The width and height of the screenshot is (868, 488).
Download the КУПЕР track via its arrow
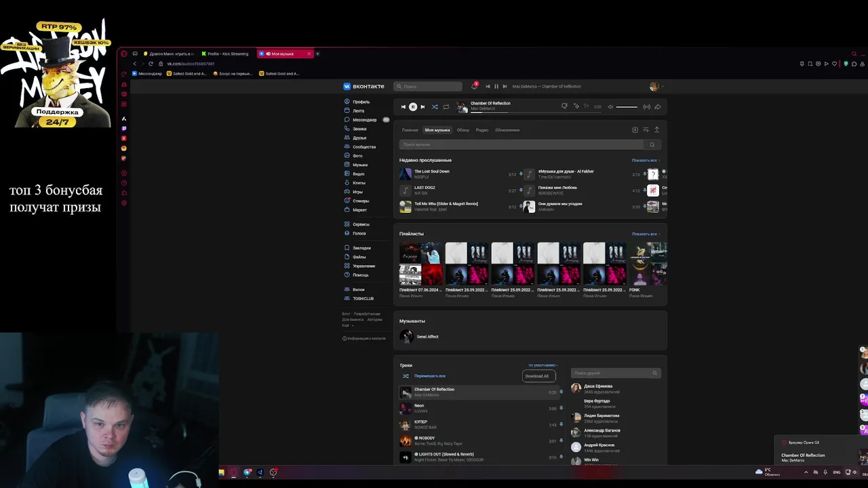coord(561,425)
